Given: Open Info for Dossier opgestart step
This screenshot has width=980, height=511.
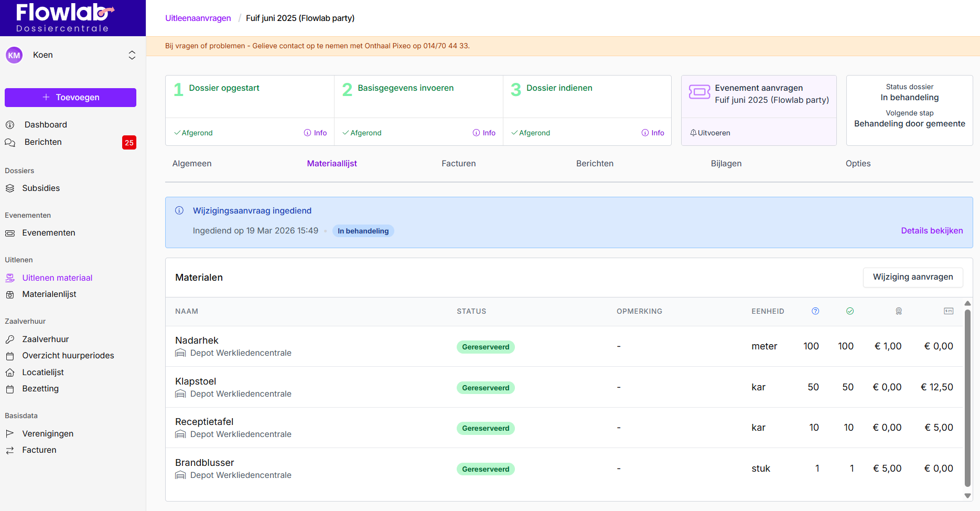Looking at the screenshot, I should [x=315, y=133].
